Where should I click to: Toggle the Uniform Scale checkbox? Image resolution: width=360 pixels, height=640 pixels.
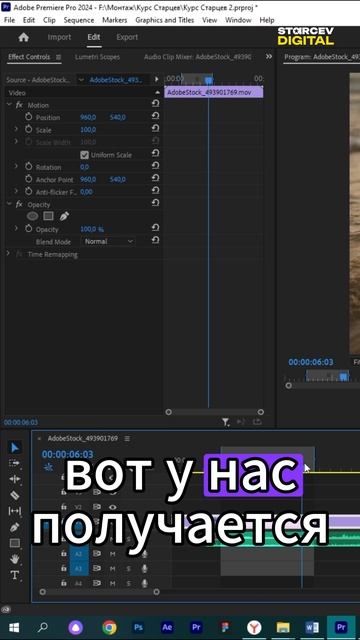[x=84, y=155]
